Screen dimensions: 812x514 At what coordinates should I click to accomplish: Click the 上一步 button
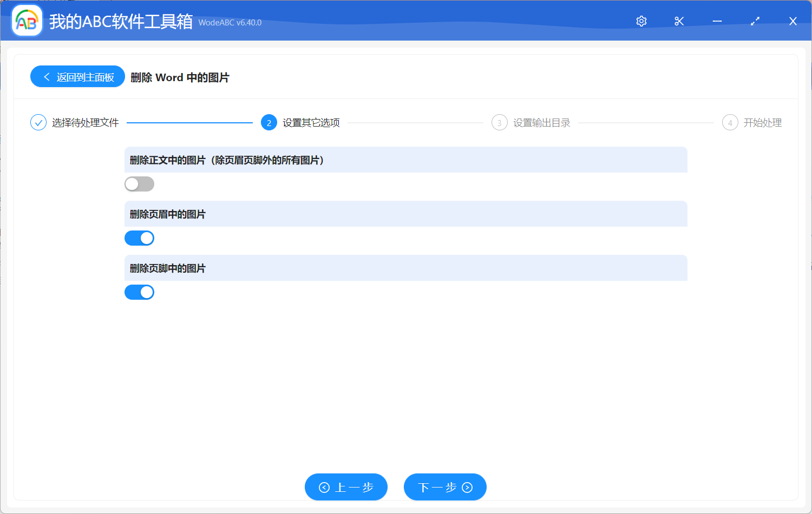tap(346, 487)
